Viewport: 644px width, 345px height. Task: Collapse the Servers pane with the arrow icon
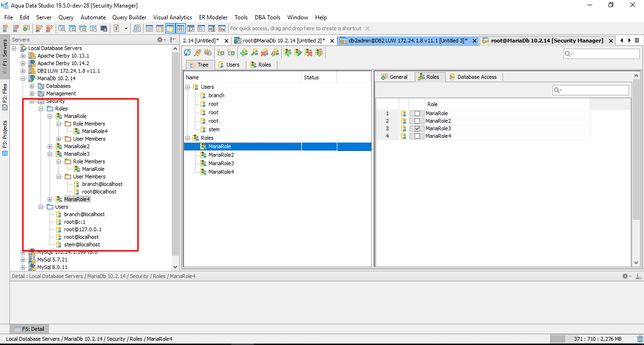click(x=174, y=40)
